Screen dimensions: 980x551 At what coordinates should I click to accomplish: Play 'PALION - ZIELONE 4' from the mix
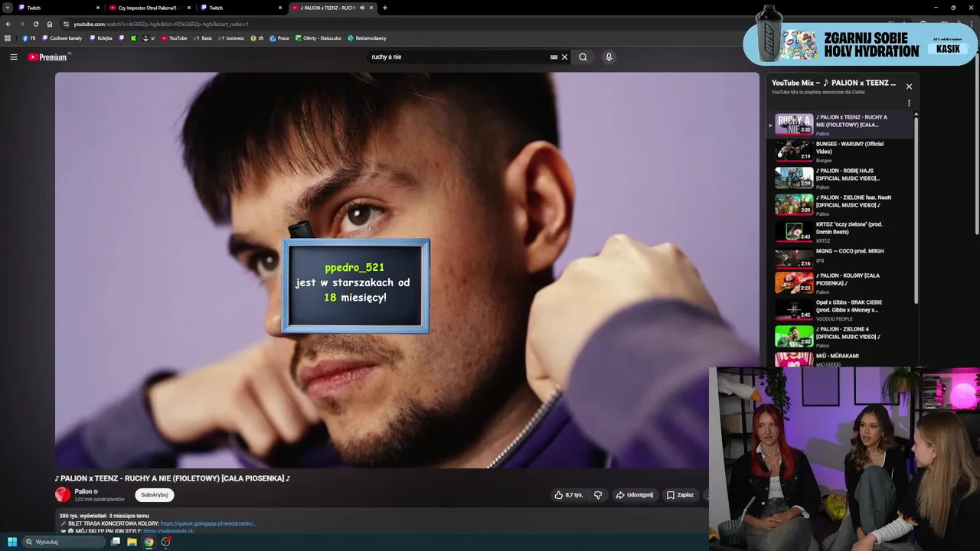[841, 336]
